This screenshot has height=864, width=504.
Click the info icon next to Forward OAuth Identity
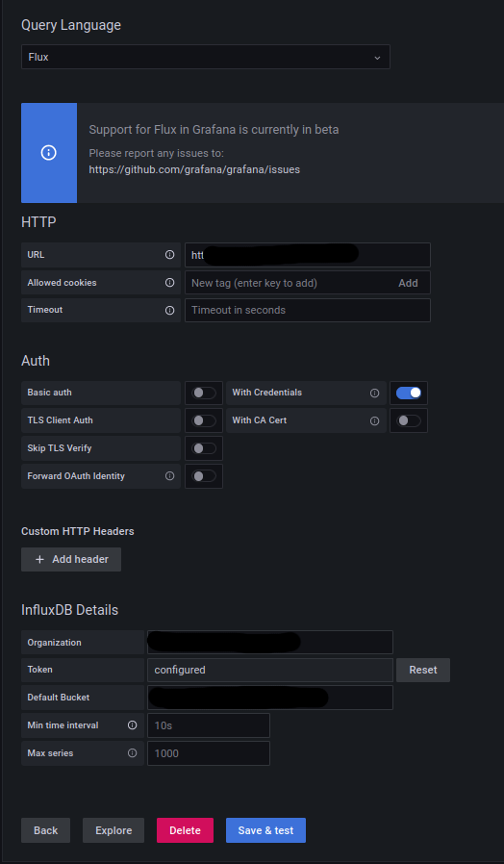(169, 476)
